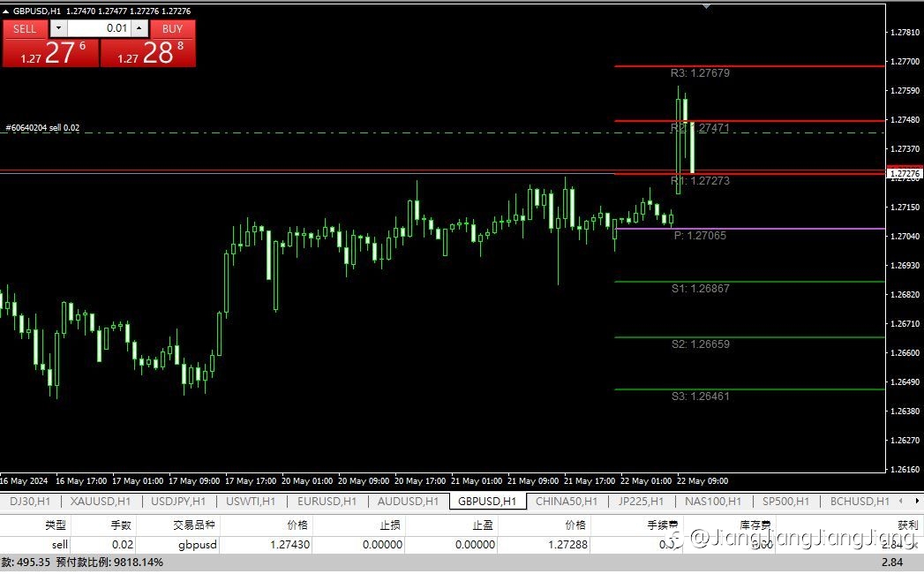The image size is (924, 574).
Task: Select the chart shift marker triangle at top
Action: tap(706, 6)
